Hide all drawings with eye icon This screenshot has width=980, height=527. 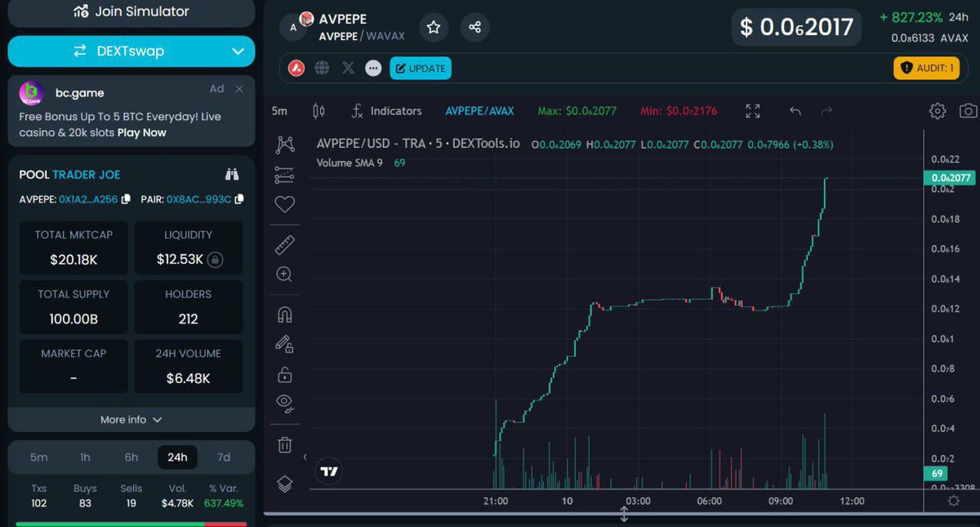click(284, 403)
